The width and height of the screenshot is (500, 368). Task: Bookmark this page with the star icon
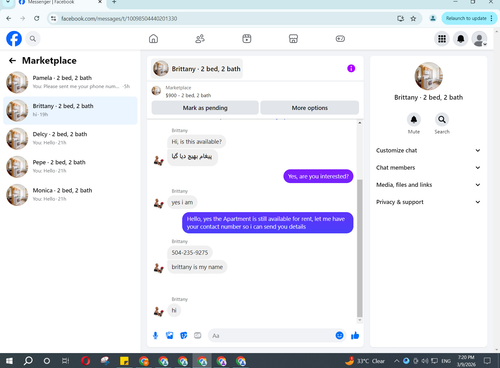point(413,19)
